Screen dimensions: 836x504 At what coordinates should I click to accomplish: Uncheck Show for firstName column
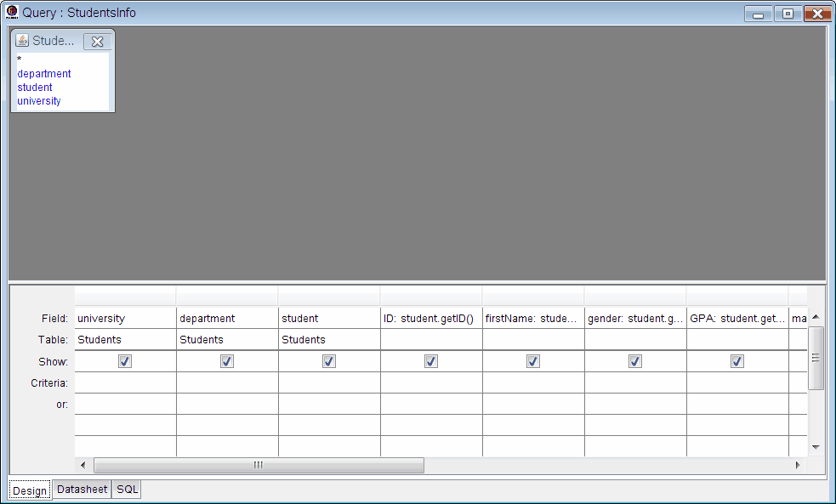533,361
